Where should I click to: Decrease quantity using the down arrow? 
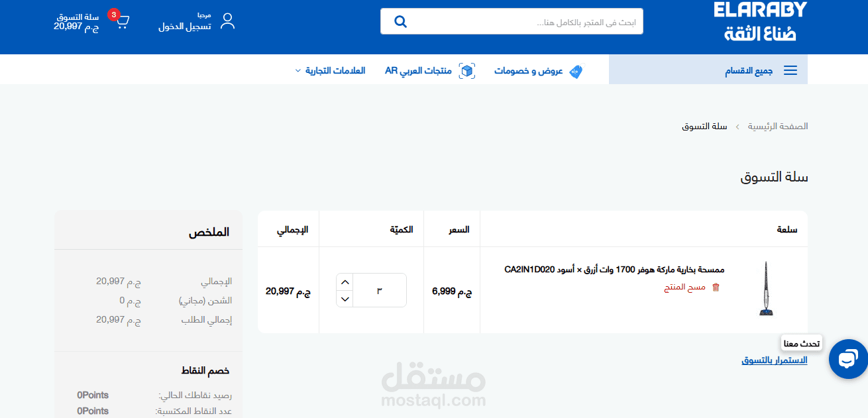pyautogui.click(x=344, y=299)
